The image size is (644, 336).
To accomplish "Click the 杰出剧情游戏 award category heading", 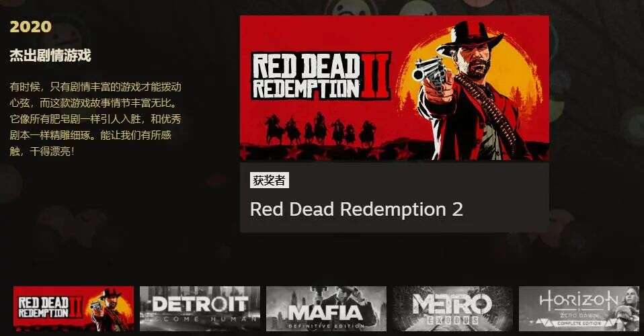I will click(x=50, y=56).
